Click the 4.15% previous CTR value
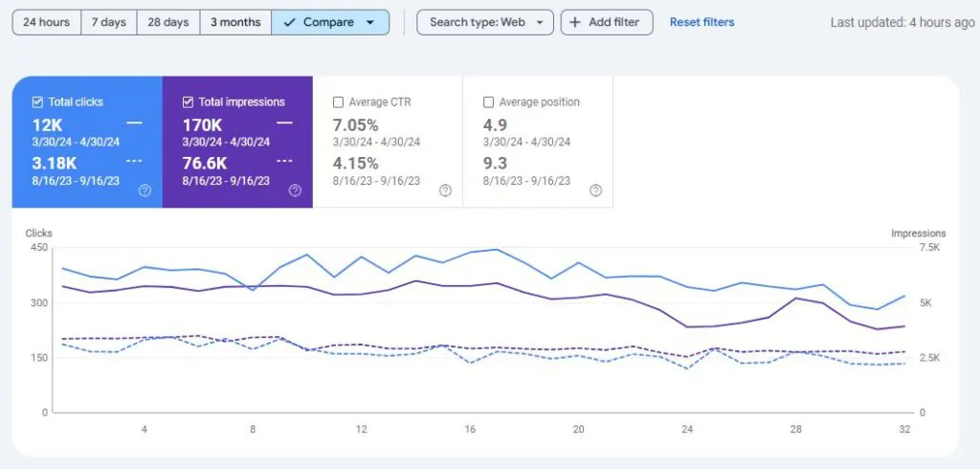The height and width of the screenshot is (469, 980). point(356,164)
